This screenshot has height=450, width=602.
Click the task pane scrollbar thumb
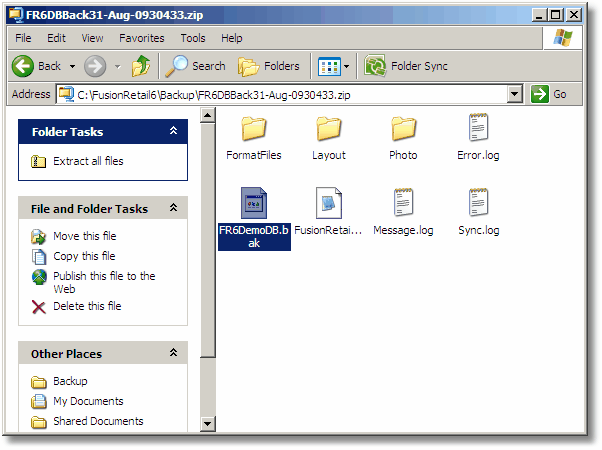[208, 240]
